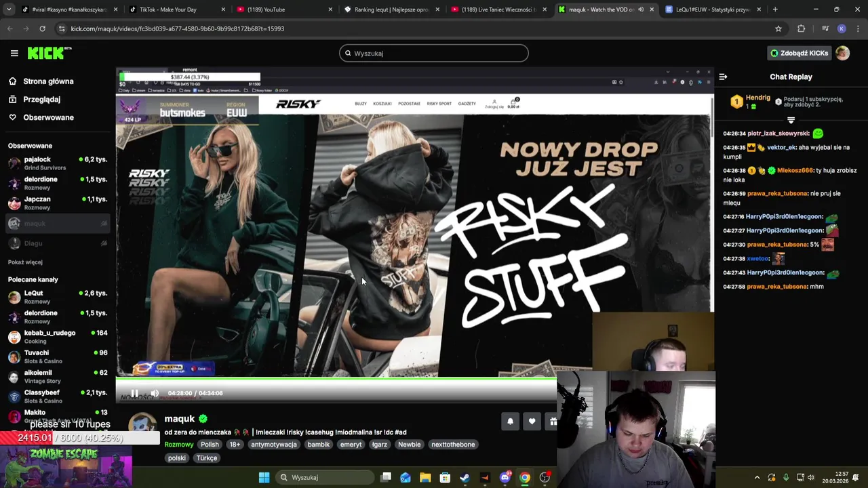Viewport: 868px width, 488px height.
Task: Click the Türkçe tag
Action: coord(207,458)
